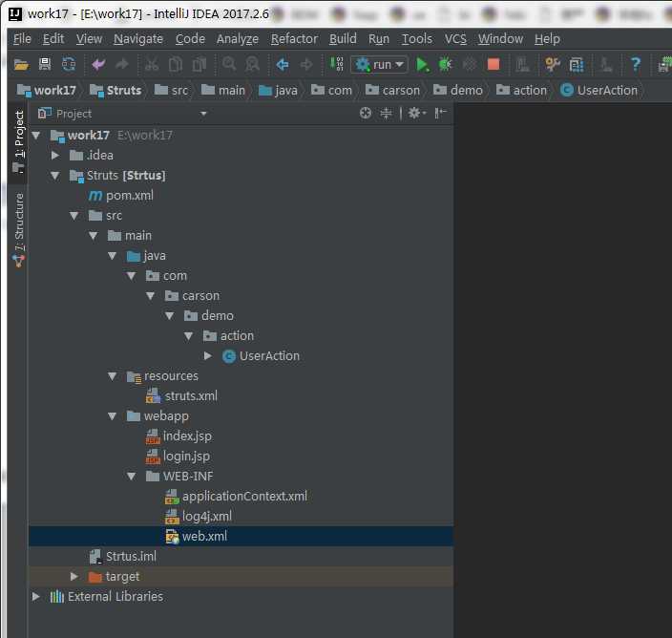Click the Paste toolbar icon

pos(199,64)
